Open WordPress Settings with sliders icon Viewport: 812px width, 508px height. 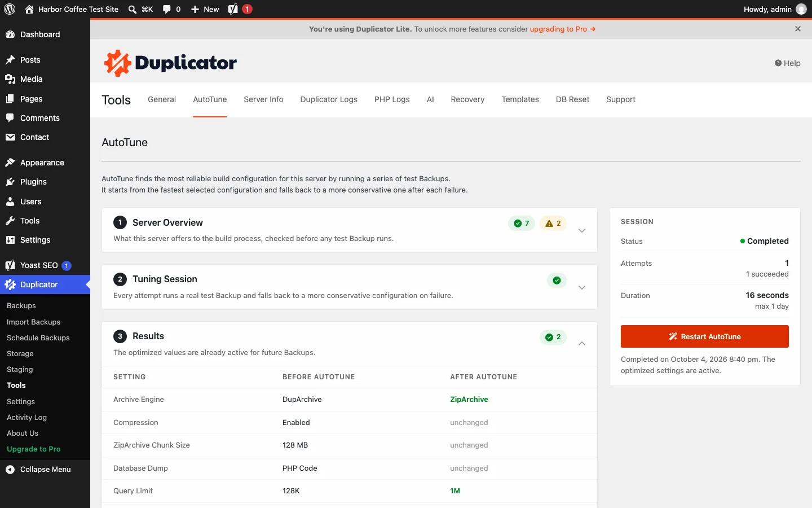point(45,240)
